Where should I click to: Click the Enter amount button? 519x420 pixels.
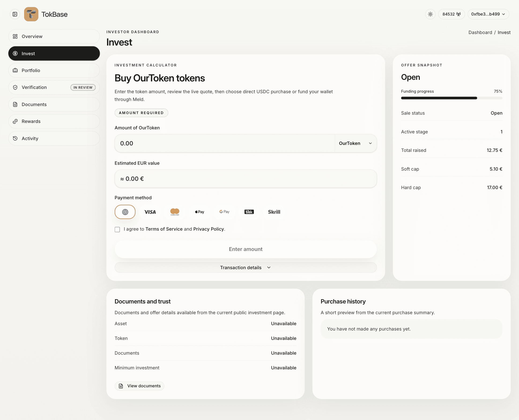[x=246, y=249]
